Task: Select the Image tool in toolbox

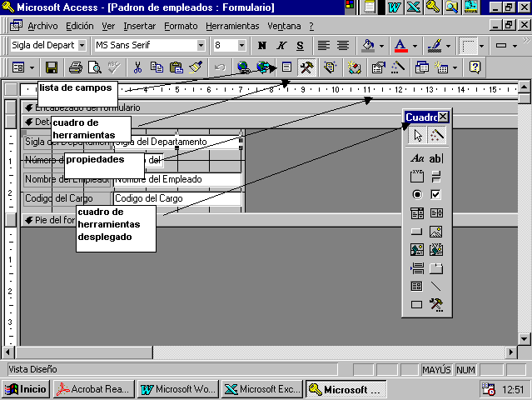Action: (436, 232)
